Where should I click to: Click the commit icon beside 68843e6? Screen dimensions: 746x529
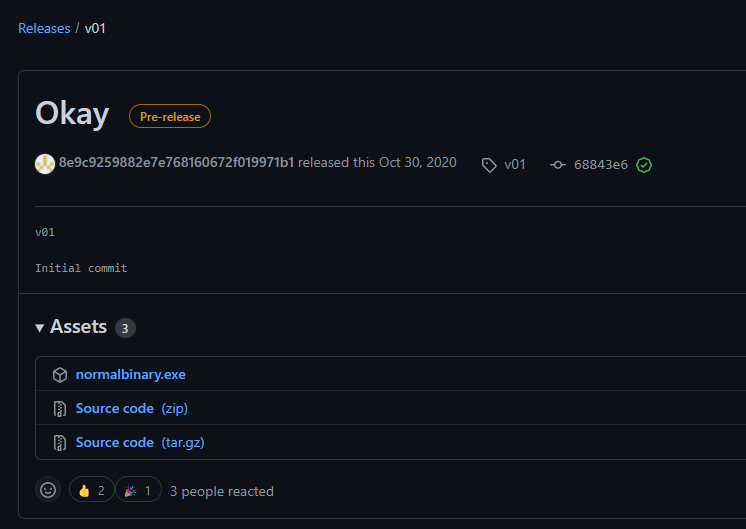(558, 165)
